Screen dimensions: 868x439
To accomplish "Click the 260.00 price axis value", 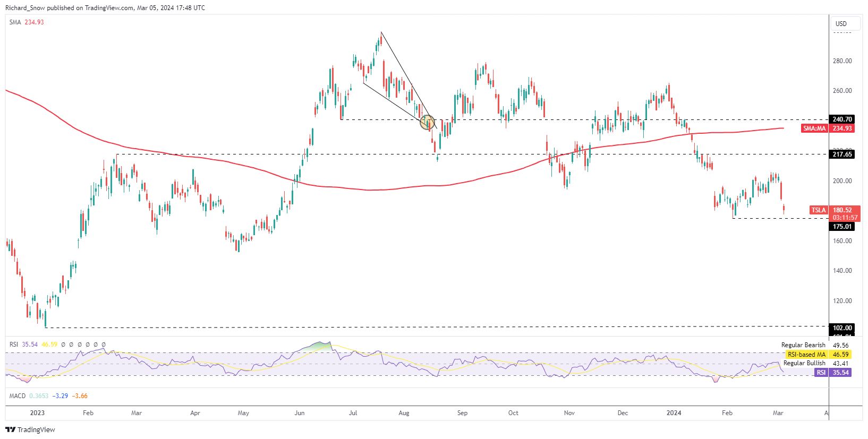I will click(842, 91).
